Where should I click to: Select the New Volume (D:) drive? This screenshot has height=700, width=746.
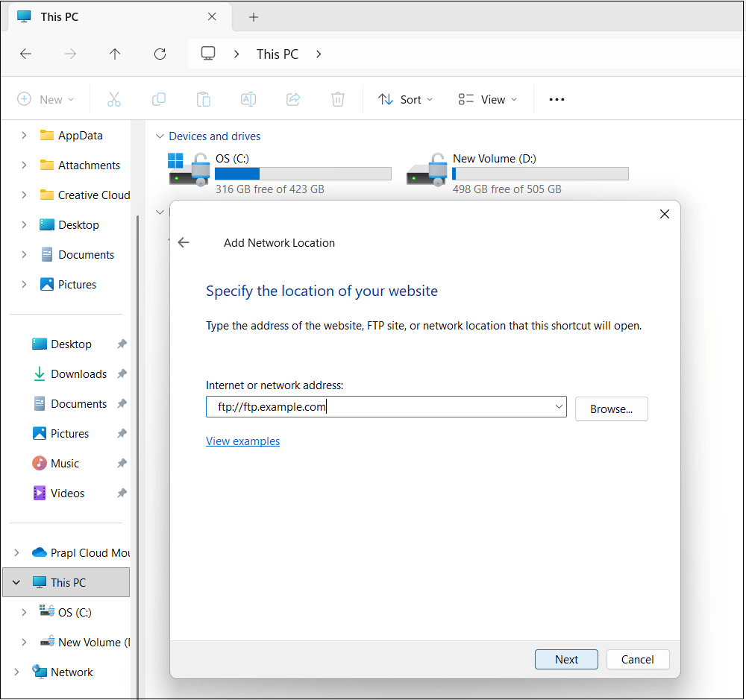tap(518, 174)
